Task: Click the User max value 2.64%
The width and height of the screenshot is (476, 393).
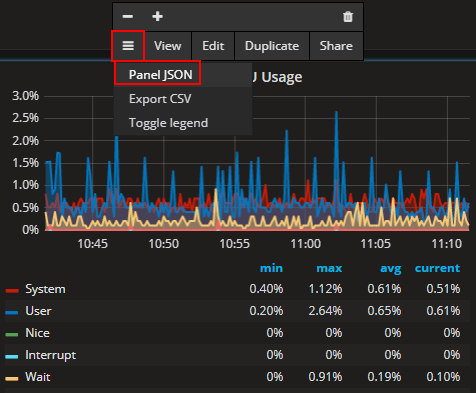Action: click(x=325, y=311)
